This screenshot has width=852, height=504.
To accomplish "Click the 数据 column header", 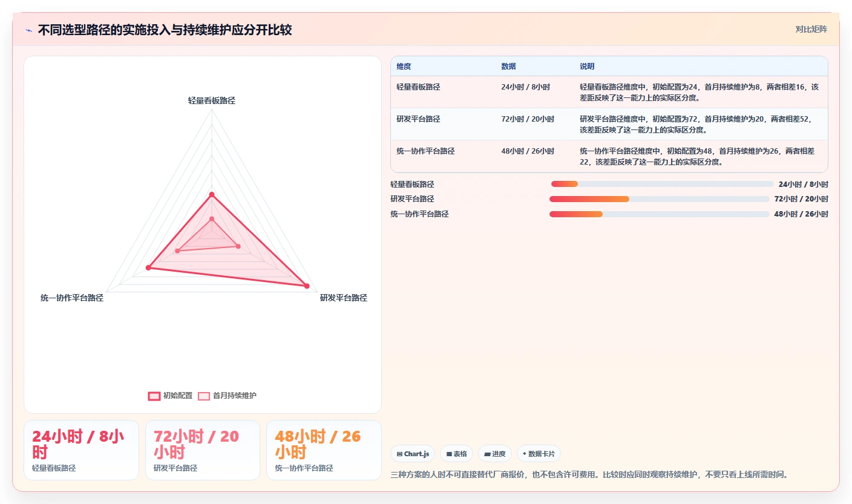I will click(x=508, y=67).
